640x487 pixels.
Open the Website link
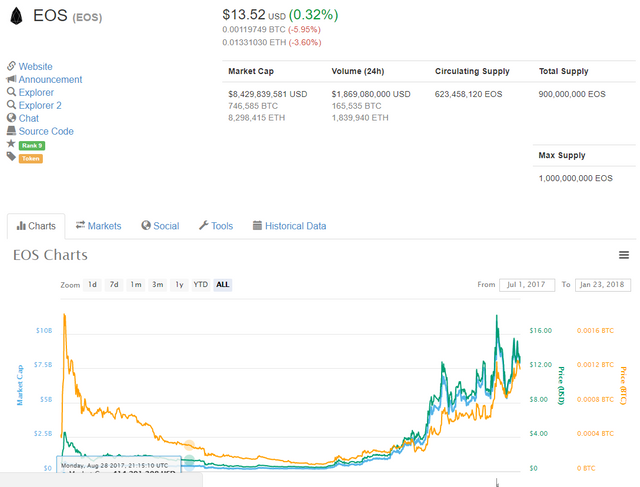36,67
